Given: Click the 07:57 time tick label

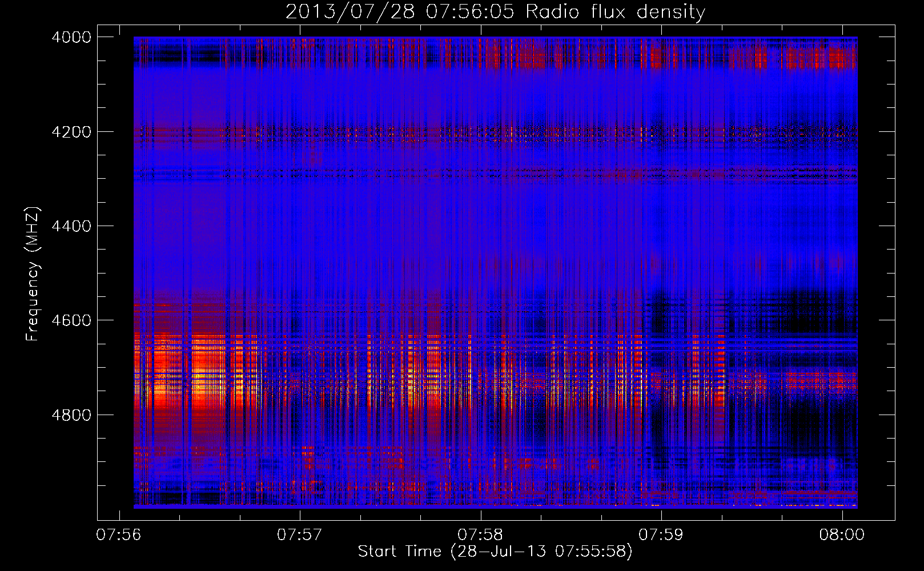Looking at the screenshot, I should (x=300, y=535).
